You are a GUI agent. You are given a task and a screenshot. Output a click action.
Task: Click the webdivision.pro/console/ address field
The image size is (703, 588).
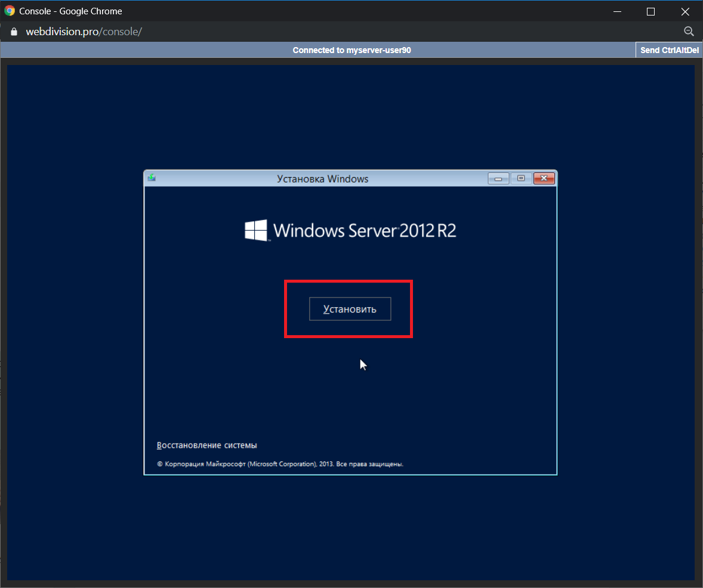(84, 32)
